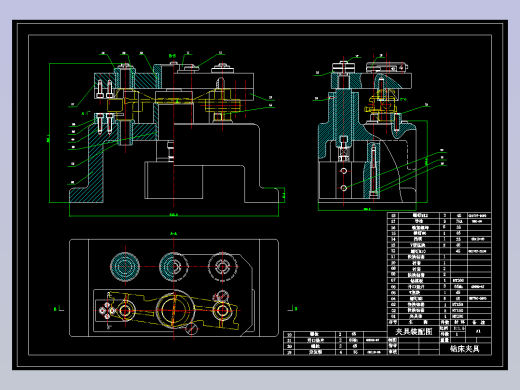Select the middle teal circle in plan view

[173, 267]
